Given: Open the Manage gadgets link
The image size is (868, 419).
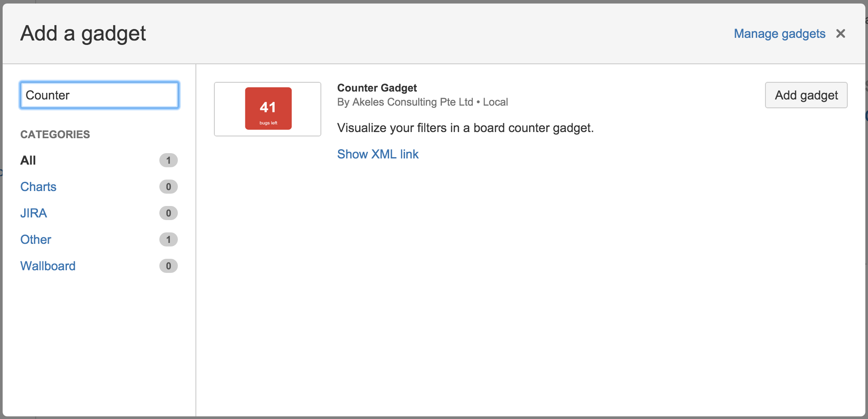Looking at the screenshot, I should (x=779, y=33).
